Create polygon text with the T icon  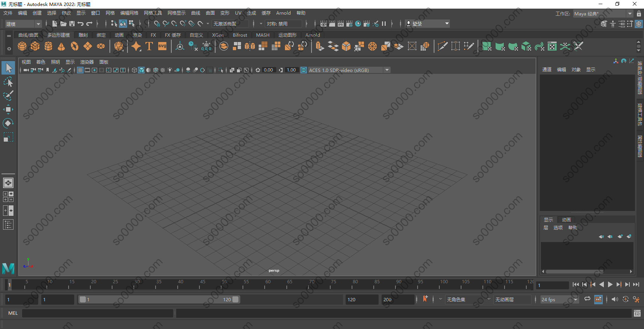[149, 46]
